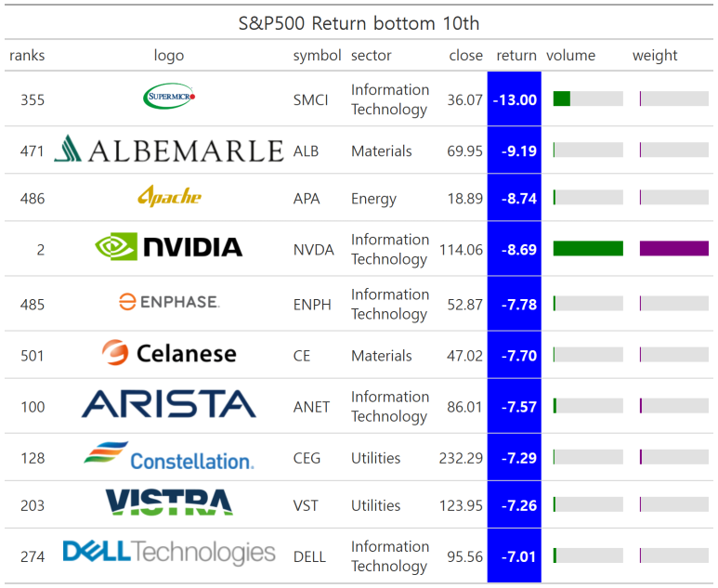Select the VST symbol cell
Screen dimensions: 718x588
(x=306, y=505)
